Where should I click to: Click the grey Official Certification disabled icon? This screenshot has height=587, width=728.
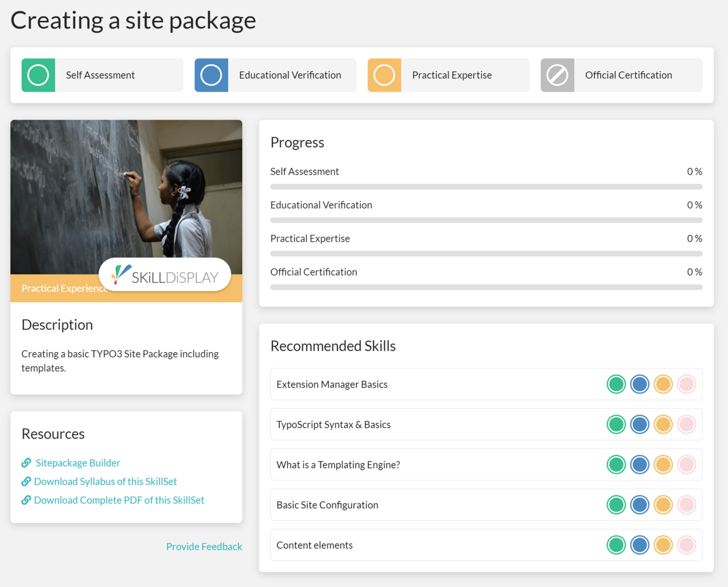click(557, 75)
